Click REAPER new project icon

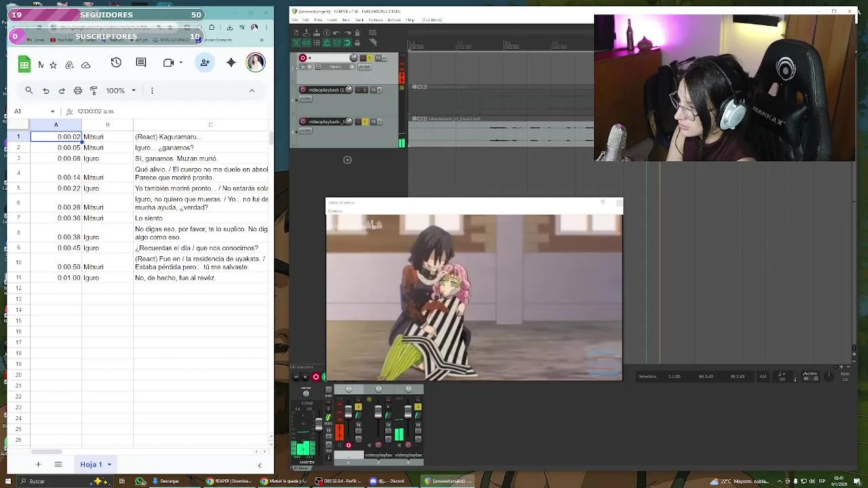[296, 33]
